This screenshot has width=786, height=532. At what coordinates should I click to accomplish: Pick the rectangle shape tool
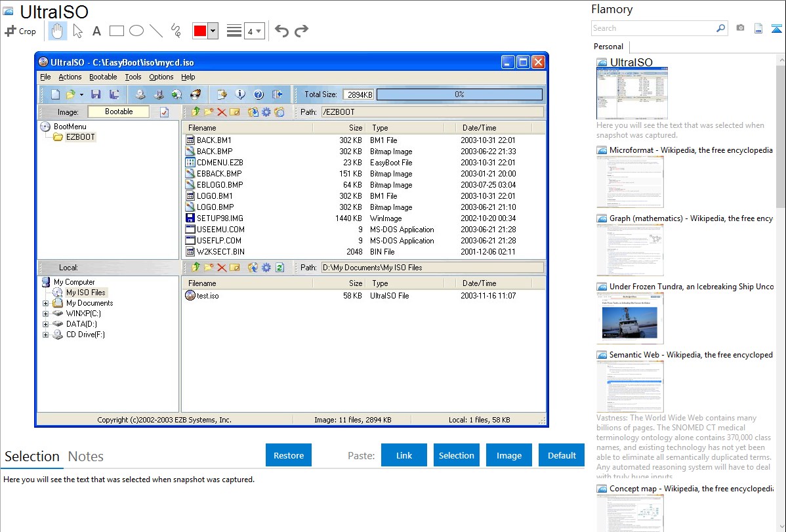116,31
